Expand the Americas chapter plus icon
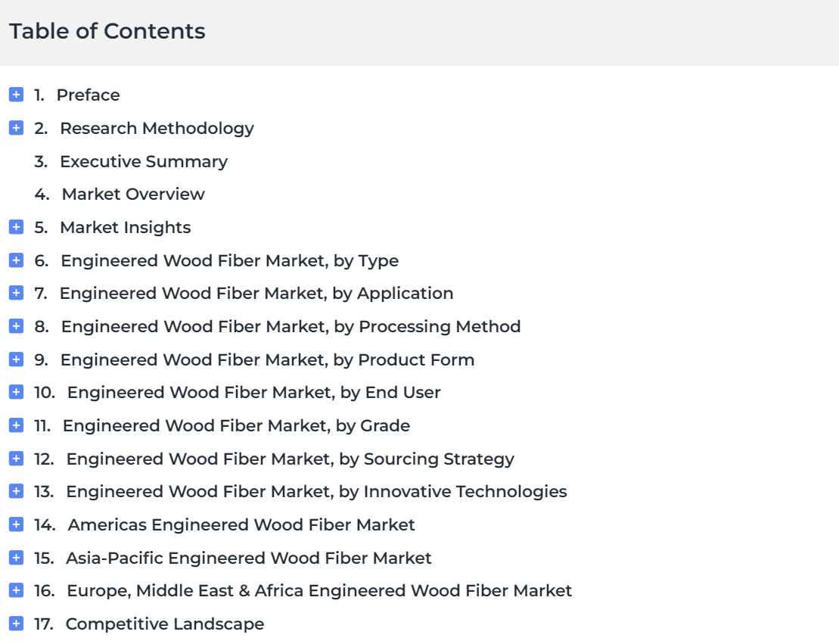Viewport: 839px width, 644px height. pos(16,524)
